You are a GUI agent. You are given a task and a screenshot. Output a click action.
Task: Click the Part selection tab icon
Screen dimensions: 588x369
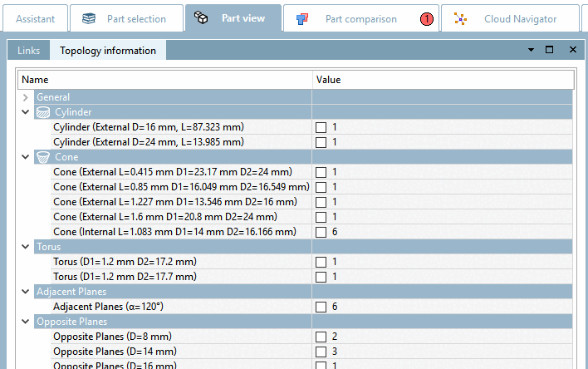tap(90, 18)
